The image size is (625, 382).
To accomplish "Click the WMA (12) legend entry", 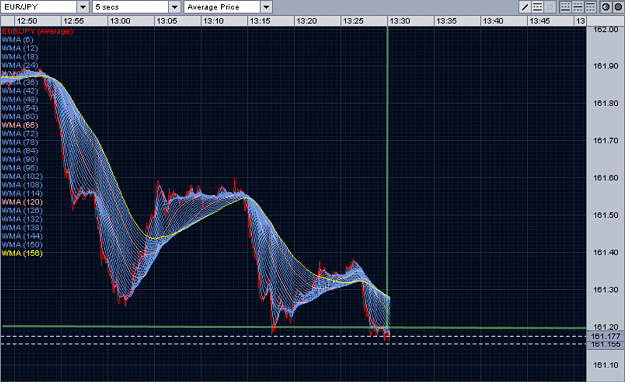I will (20, 48).
